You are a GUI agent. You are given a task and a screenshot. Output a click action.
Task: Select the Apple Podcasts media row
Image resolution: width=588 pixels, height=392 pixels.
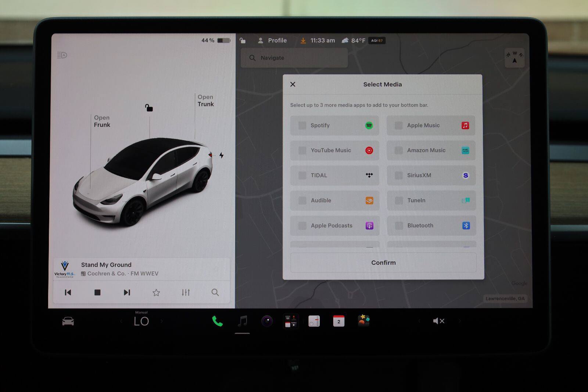pyautogui.click(x=334, y=225)
